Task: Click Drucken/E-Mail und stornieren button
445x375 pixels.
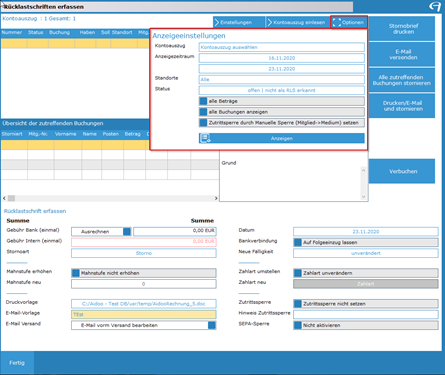Action: click(403, 106)
